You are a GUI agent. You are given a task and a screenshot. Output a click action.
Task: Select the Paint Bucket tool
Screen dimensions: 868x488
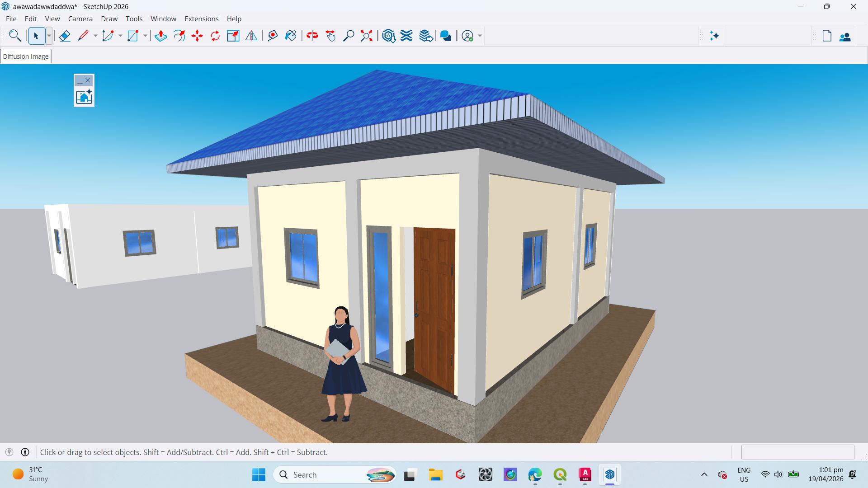pos(291,36)
